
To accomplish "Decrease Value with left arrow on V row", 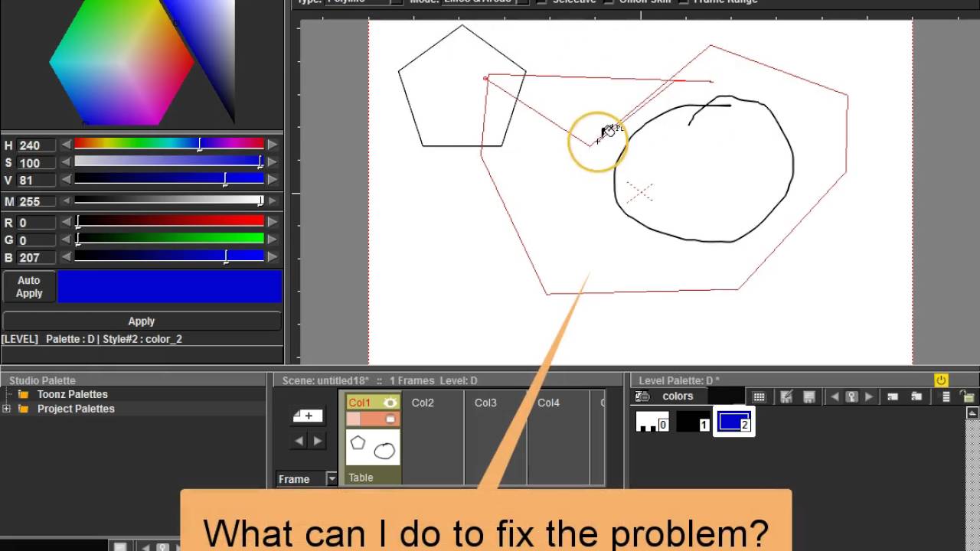I will pos(67,180).
